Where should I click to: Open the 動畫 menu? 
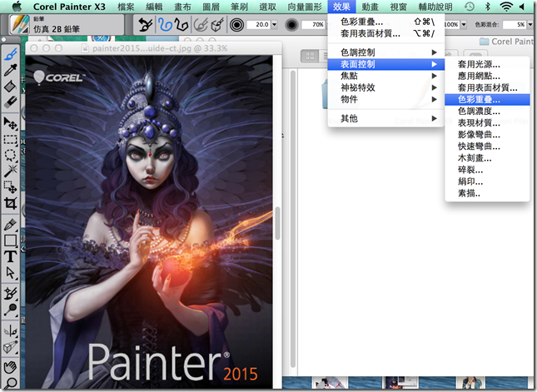[370, 7]
